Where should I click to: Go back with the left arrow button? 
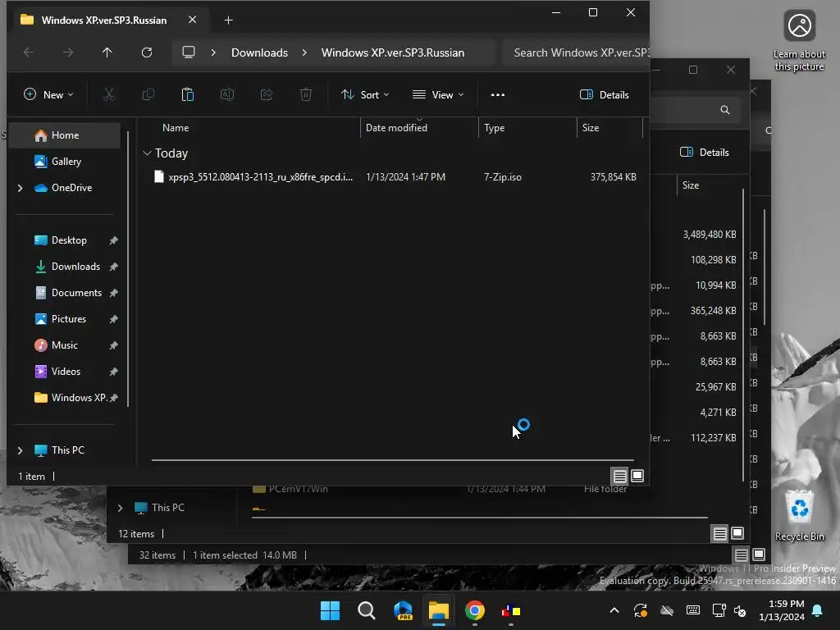pyautogui.click(x=29, y=52)
